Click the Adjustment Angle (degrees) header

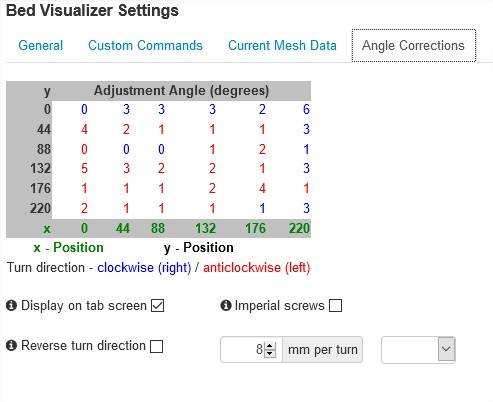(x=181, y=91)
